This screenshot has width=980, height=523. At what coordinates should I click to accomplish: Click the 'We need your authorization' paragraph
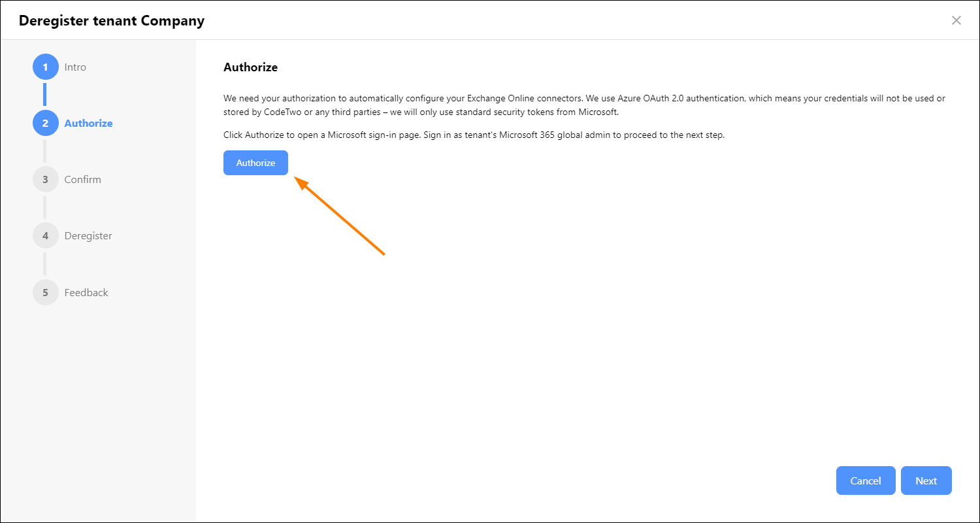[584, 105]
